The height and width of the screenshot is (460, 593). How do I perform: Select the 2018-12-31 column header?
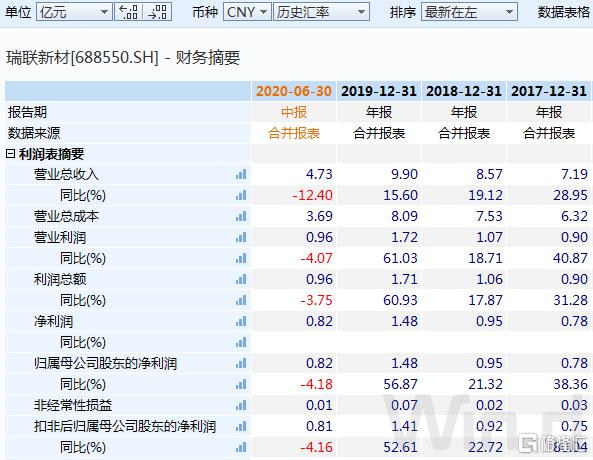click(x=464, y=91)
